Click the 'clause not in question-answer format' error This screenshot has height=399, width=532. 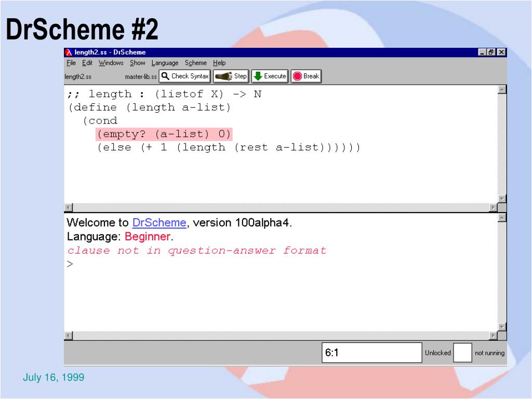[197, 251]
